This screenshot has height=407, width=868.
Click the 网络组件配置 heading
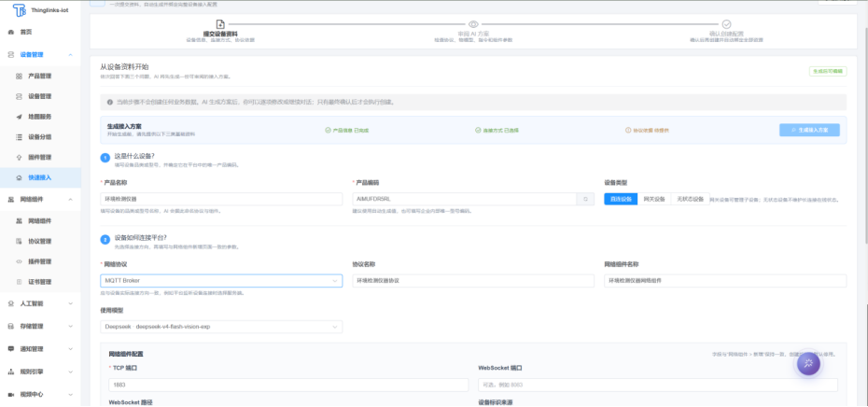pyautogui.click(x=126, y=354)
